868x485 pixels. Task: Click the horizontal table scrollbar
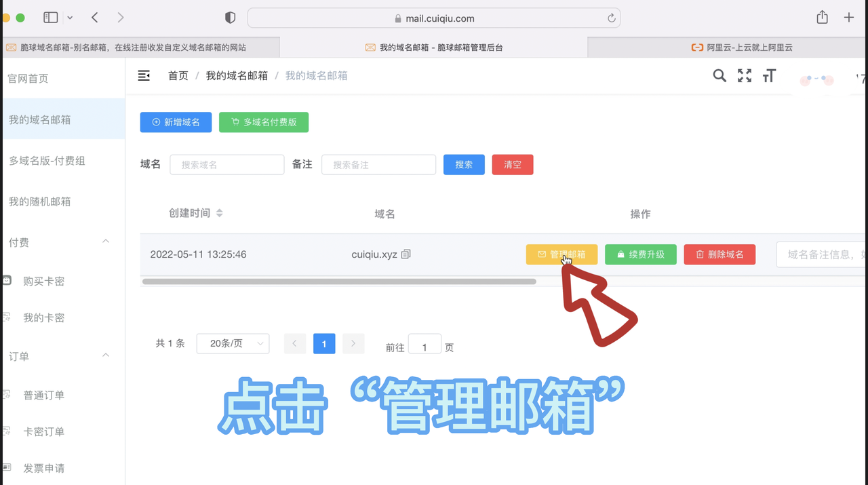pyautogui.click(x=339, y=282)
